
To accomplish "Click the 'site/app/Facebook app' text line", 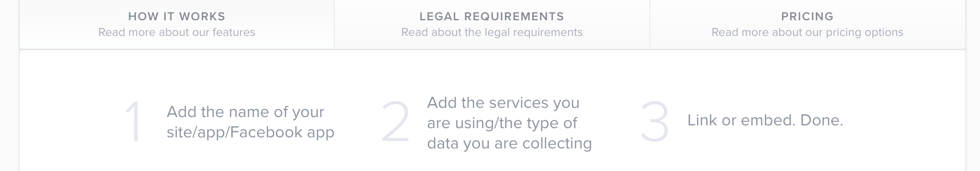I will (251, 132).
